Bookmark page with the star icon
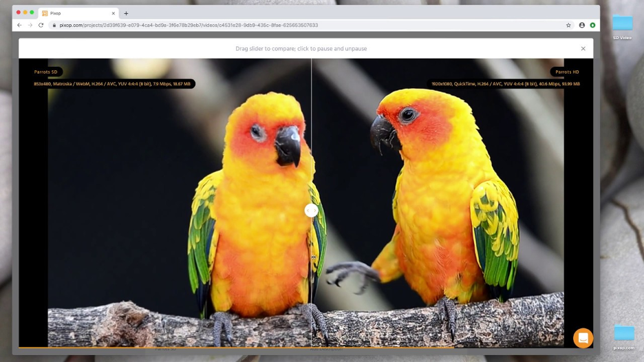 [x=568, y=25]
